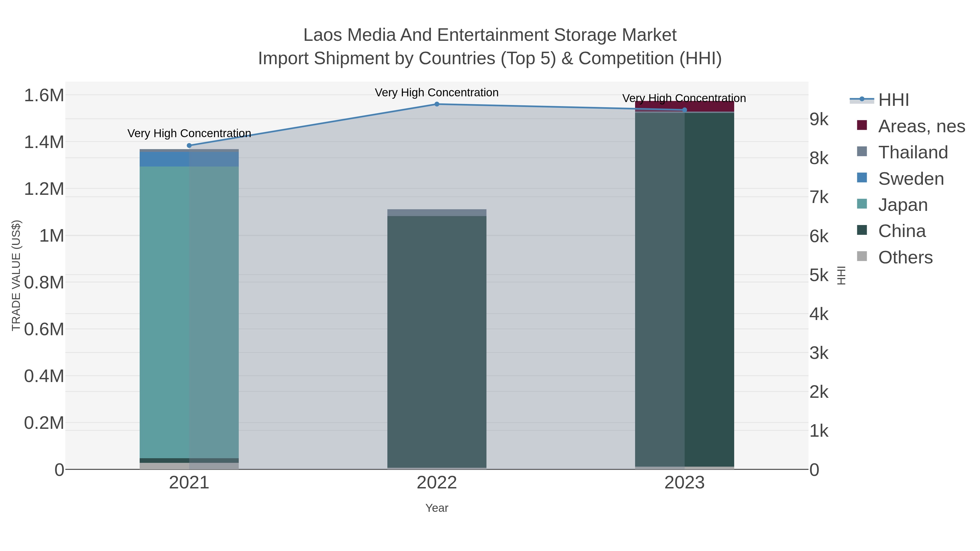The width and height of the screenshot is (980, 551).
Task: Click the subtitle 'Import Shipment by Countries (Top 5) & Competition (HHI)'
Action: 490,59
